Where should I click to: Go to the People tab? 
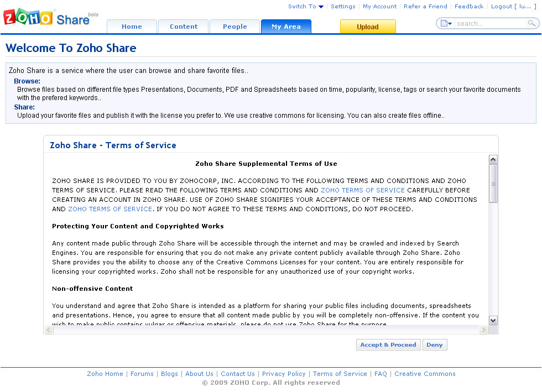click(234, 27)
